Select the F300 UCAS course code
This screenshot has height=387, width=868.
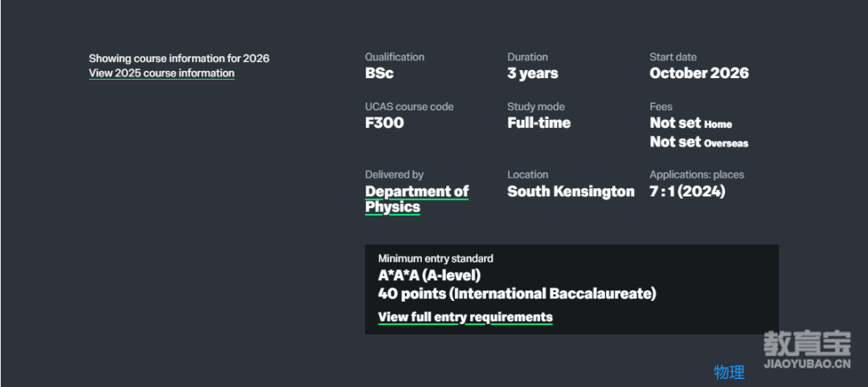(384, 123)
